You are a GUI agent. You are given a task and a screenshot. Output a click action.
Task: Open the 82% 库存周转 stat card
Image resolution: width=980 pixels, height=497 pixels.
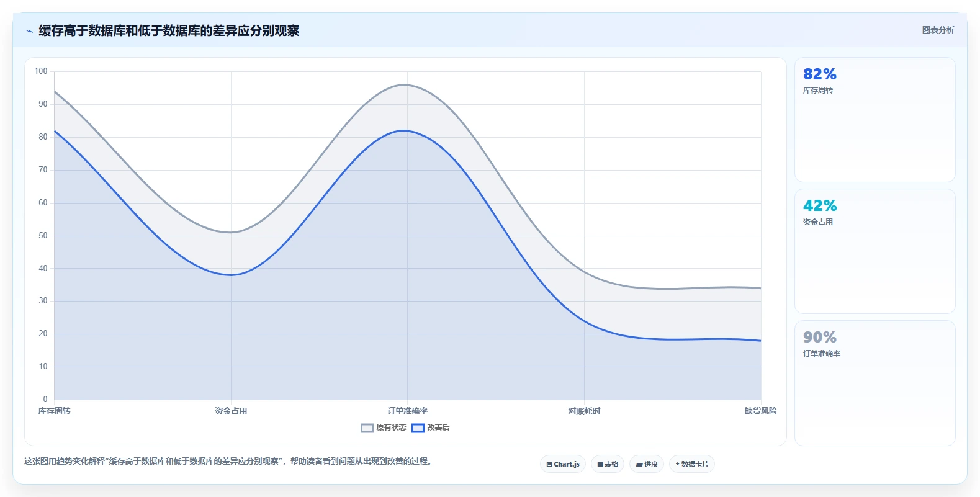(x=874, y=120)
